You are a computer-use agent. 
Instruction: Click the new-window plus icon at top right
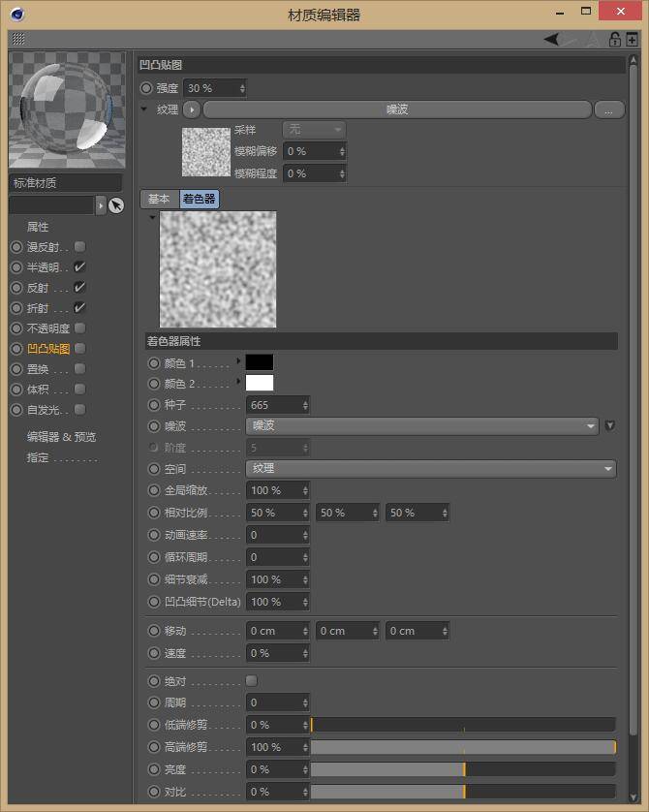click(633, 39)
